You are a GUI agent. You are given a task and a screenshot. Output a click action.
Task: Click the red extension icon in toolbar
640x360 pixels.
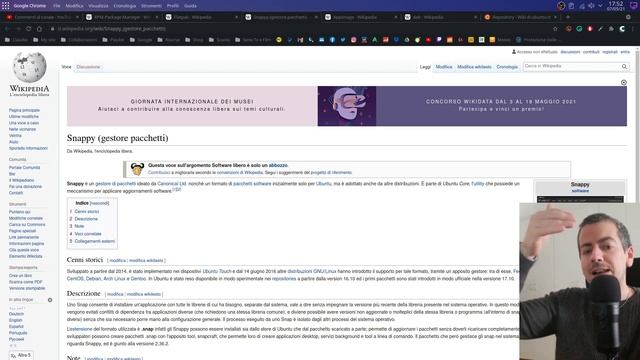590,29
